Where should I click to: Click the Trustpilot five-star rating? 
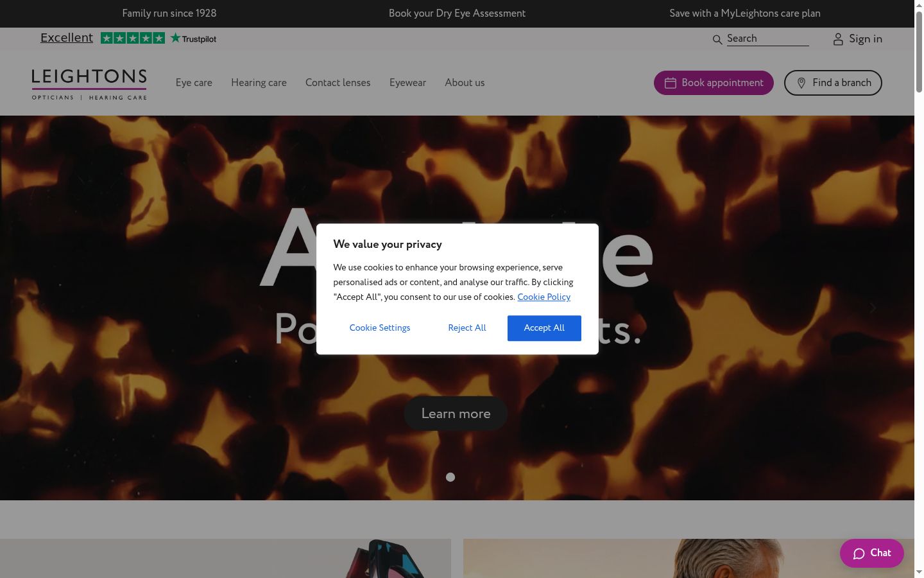pyautogui.click(x=133, y=38)
